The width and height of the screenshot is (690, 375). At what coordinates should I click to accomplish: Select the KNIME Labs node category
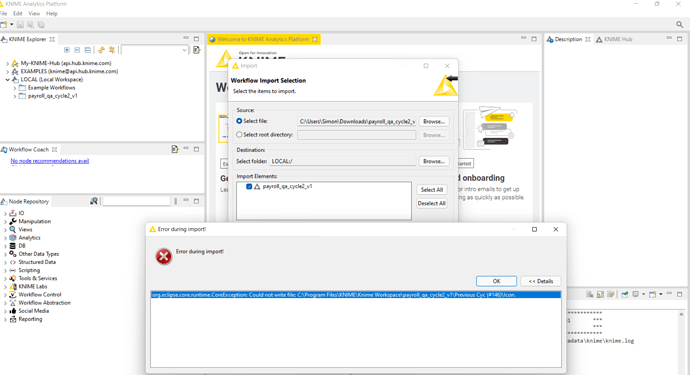[x=32, y=287]
